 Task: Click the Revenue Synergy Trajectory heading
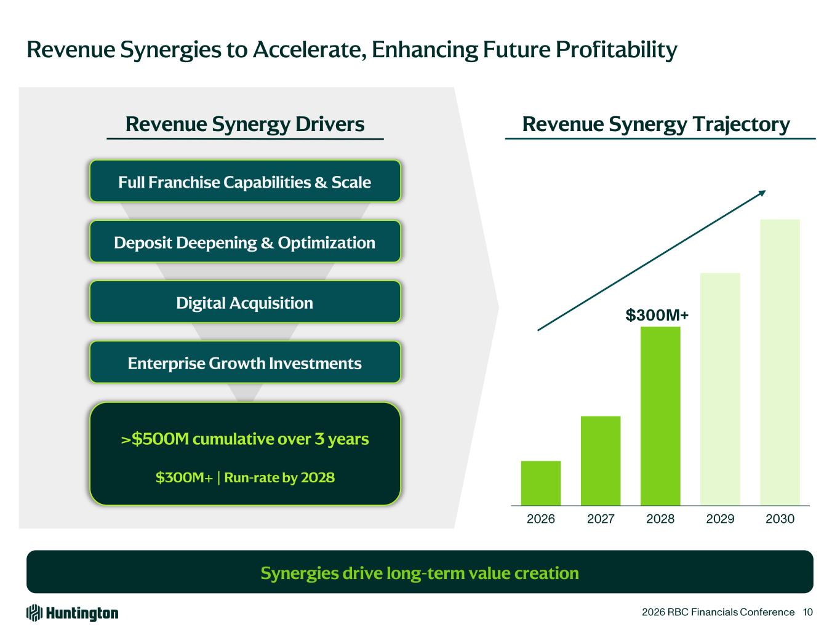click(x=655, y=124)
